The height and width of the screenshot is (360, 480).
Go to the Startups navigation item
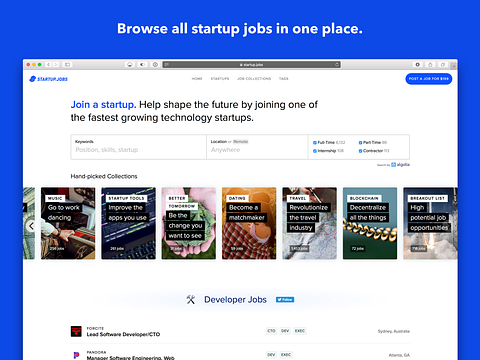click(220, 79)
